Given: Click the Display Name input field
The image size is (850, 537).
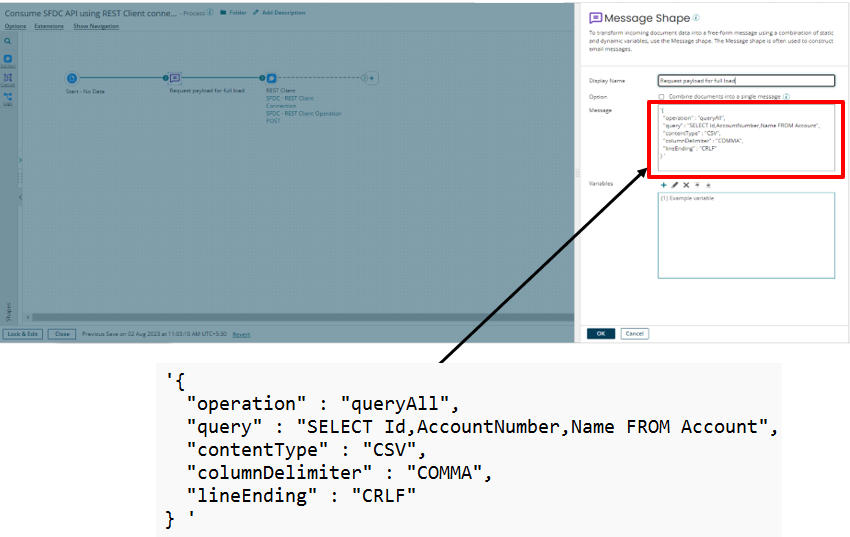Looking at the screenshot, I should pos(745,80).
